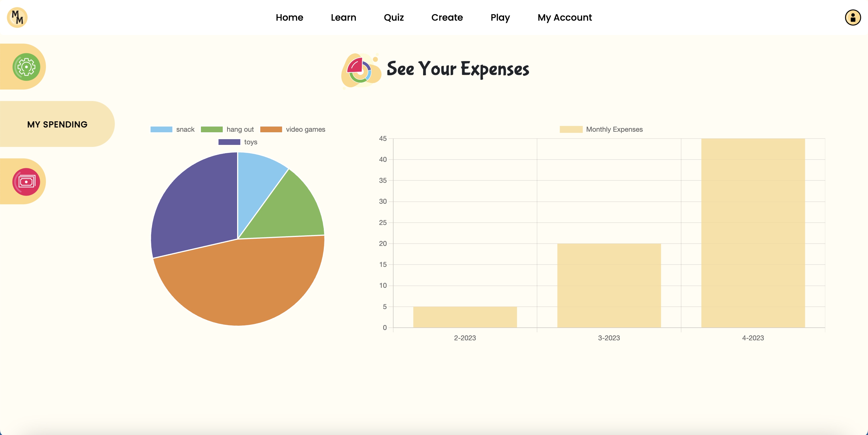Toggle the toys legend item
The height and width of the screenshot is (435, 868).
click(x=238, y=142)
